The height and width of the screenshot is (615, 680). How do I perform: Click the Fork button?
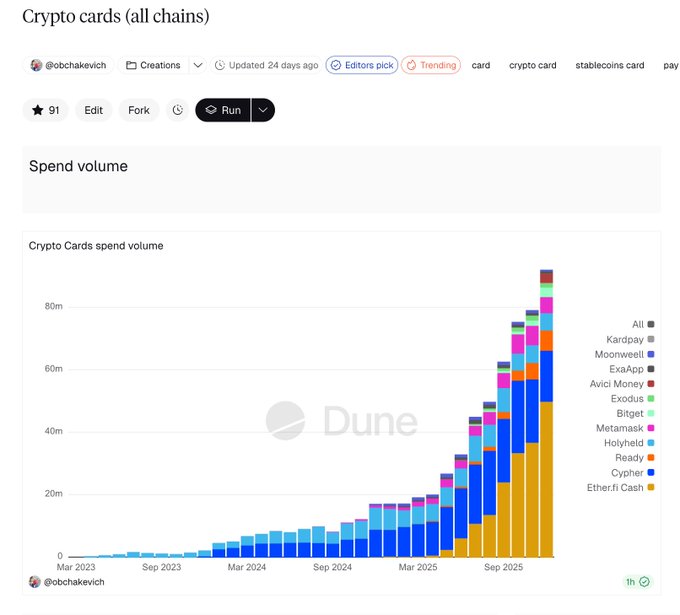point(139,110)
